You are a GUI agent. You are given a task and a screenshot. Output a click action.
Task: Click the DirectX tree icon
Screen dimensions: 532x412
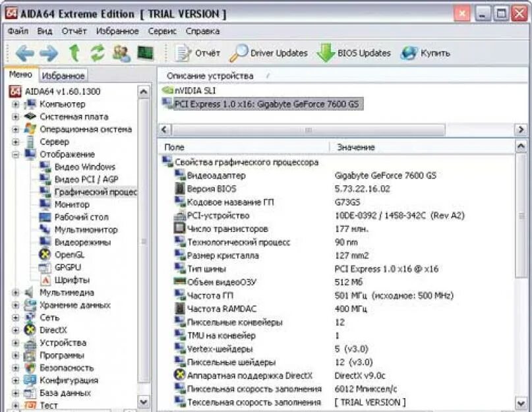(x=30, y=330)
